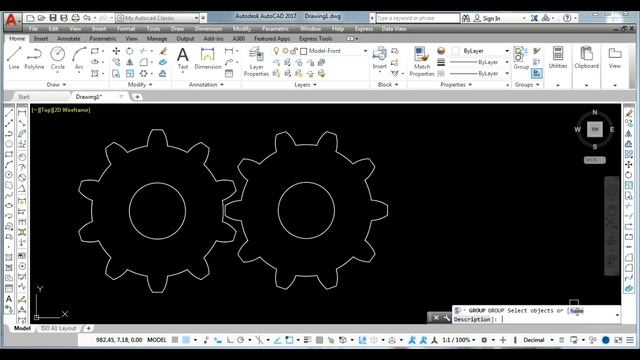Expand the Annotation panel dropdown
This screenshot has height=360, width=640.
pyautogui.click(x=206, y=84)
